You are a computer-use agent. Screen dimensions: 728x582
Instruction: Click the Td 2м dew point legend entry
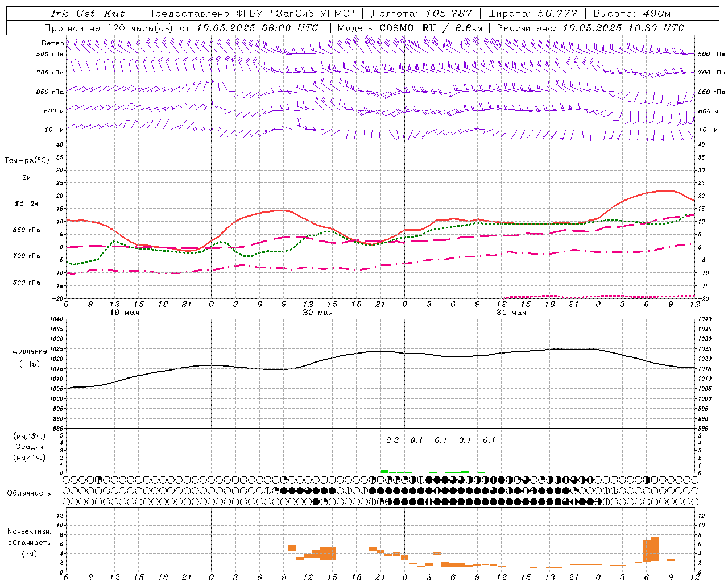27,203
